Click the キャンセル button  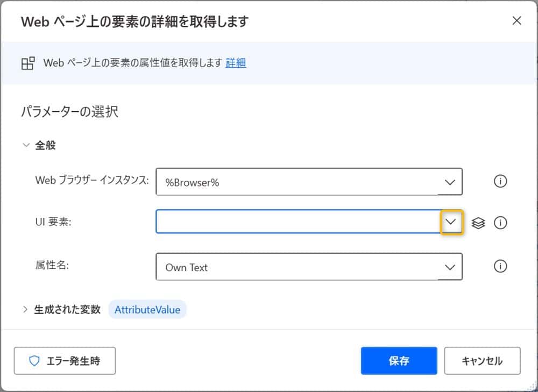click(x=482, y=361)
